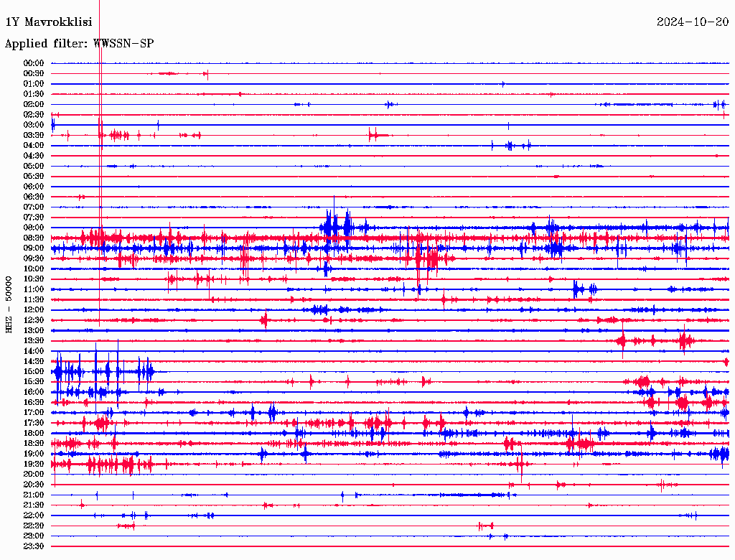Image resolution: width=735 pixels, height=560 pixels.
Task: Select the 16:00 time label
Action: [x=34, y=392]
